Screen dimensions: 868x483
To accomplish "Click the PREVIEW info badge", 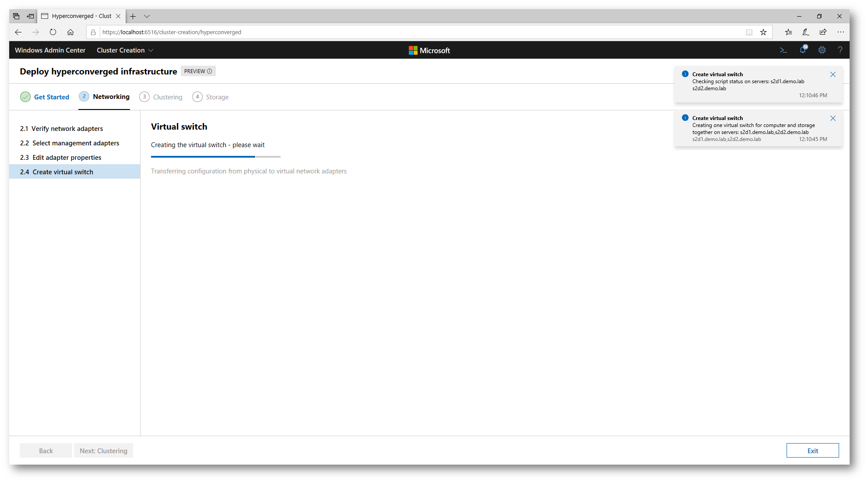I will [x=198, y=71].
